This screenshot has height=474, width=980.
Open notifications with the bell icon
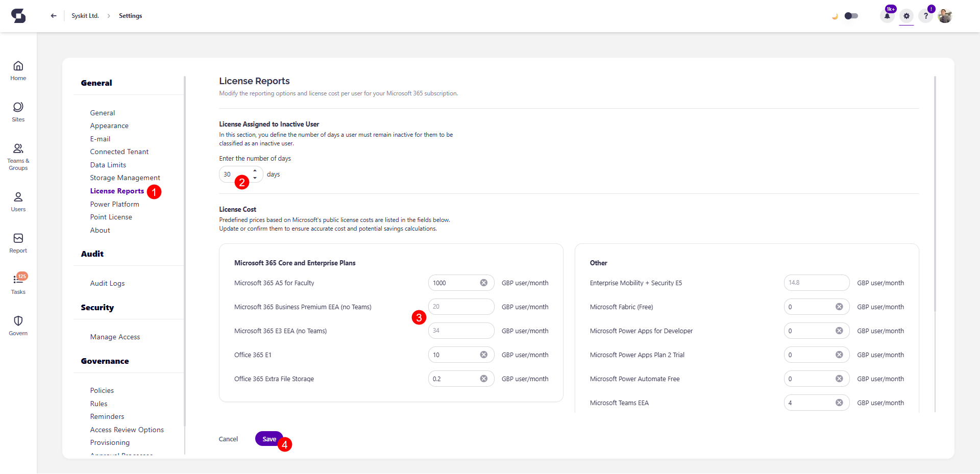pos(887,16)
